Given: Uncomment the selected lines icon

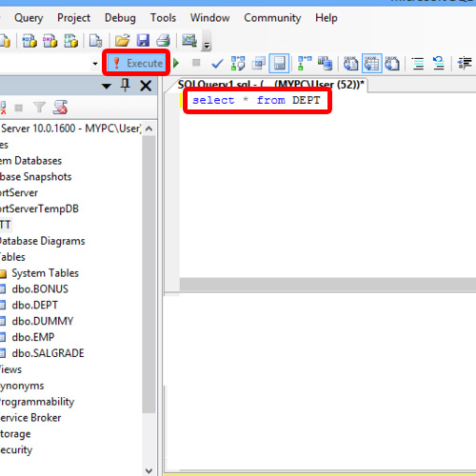Looking at the screenshot, I should [439, 63].
